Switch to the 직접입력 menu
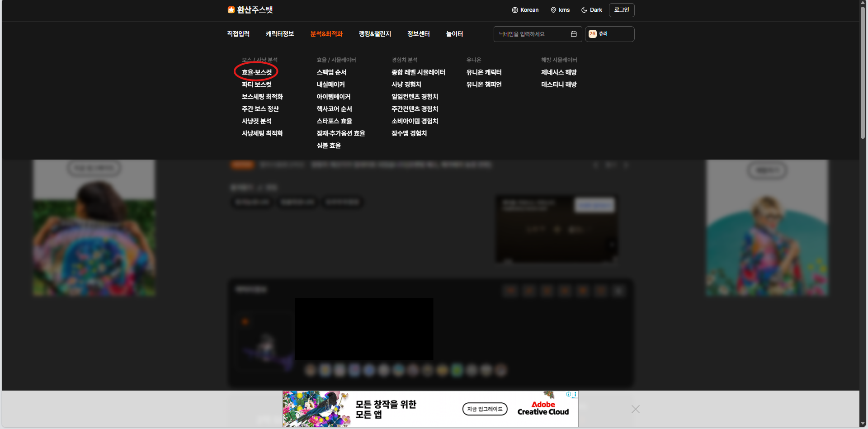Screen dimensions: 868x429 click(x=238, y=33)
